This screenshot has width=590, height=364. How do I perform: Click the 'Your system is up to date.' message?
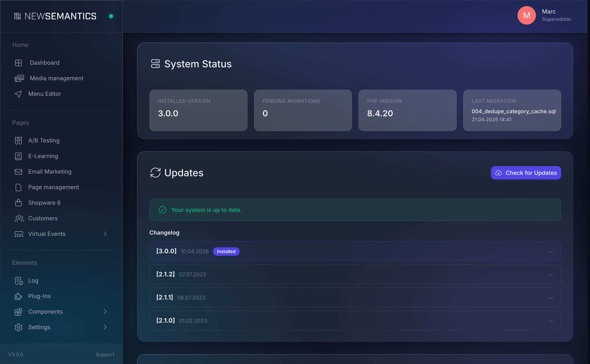coord(206,210)
